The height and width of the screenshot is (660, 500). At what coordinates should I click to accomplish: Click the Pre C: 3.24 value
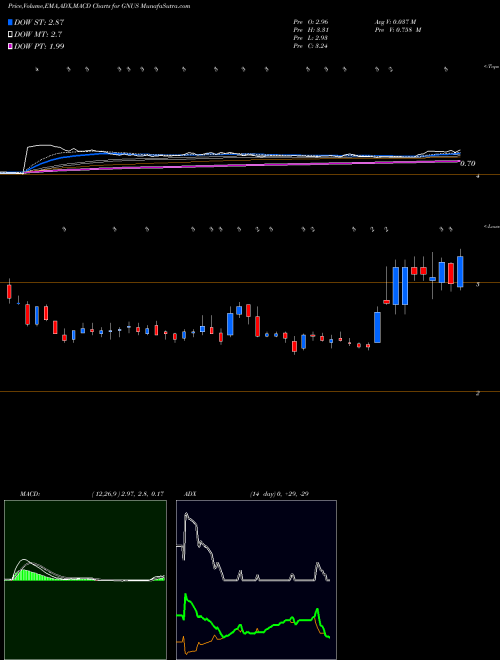(x=311, y=46)
